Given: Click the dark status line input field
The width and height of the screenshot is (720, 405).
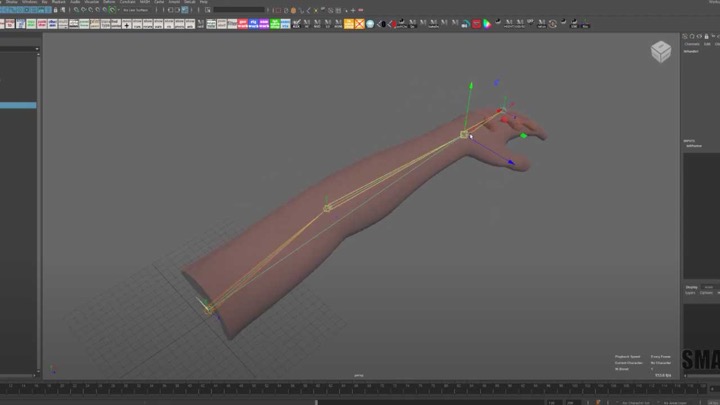Looking at the screenshot, I should coord(239,10).
